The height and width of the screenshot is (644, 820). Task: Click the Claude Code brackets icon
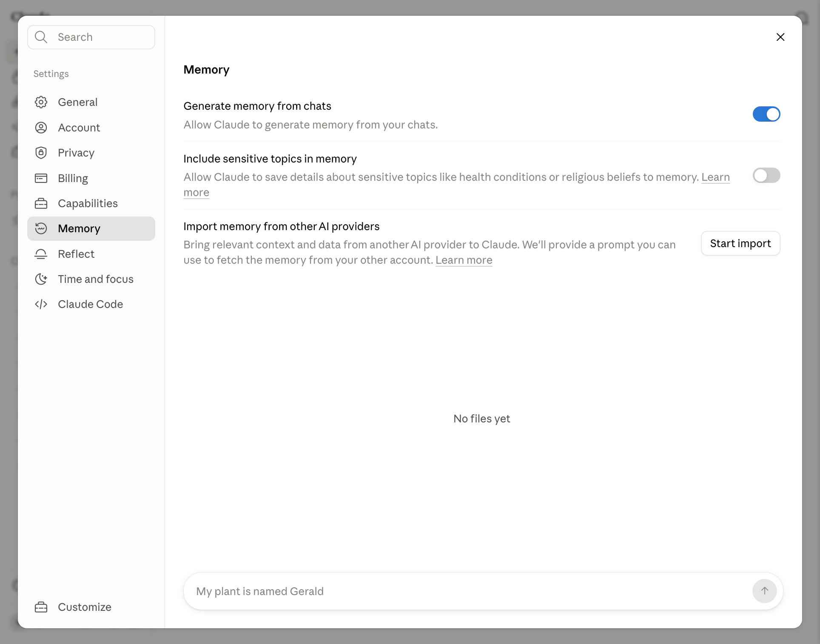click(x=41, y=304)
